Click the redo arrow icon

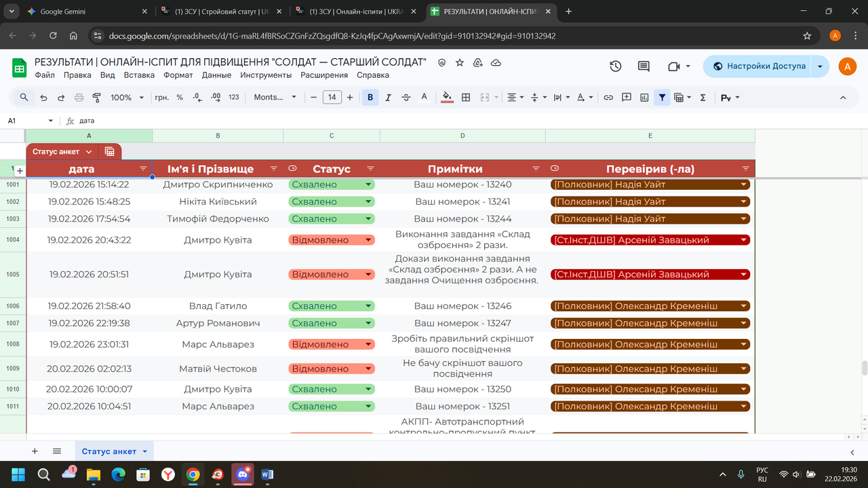[x=61, y=98]
